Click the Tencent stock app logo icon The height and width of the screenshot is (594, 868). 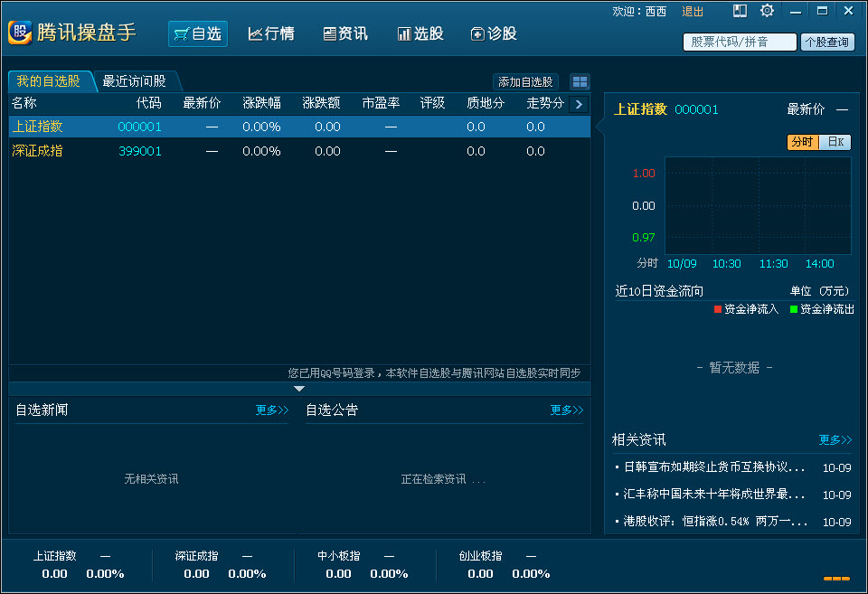pyautogui.click(x=20, y=33)
